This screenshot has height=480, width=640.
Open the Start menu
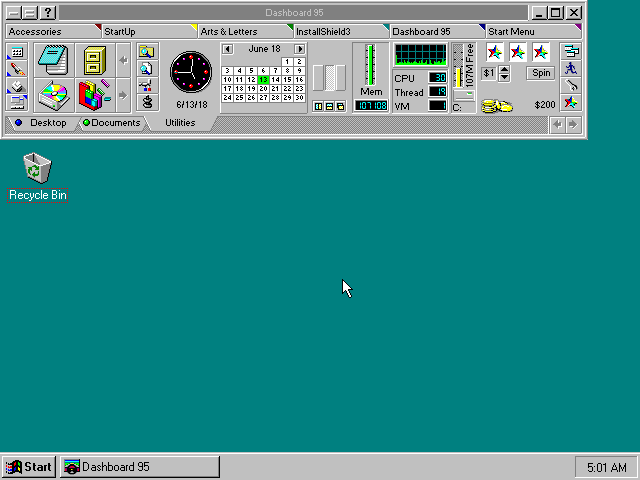29,467
